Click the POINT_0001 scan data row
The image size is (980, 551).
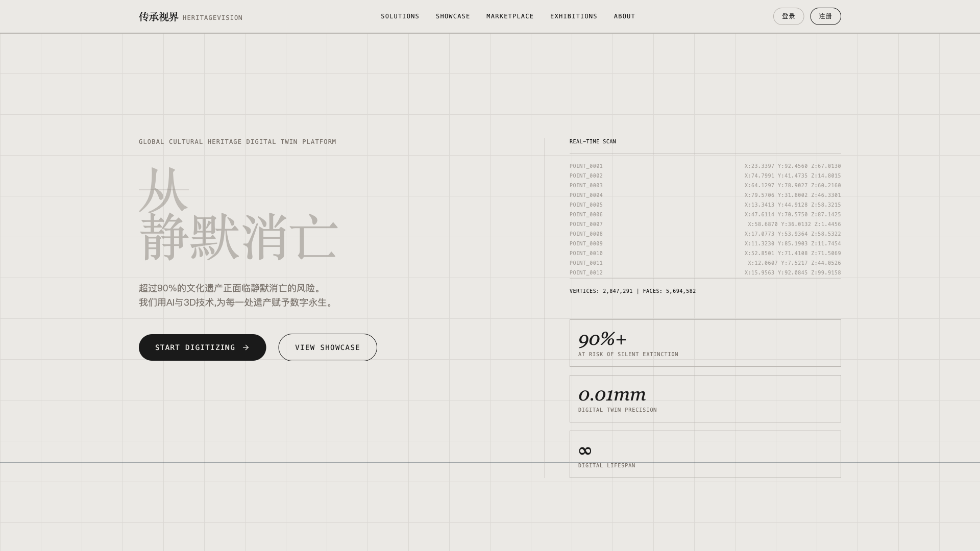pos(705,166)
